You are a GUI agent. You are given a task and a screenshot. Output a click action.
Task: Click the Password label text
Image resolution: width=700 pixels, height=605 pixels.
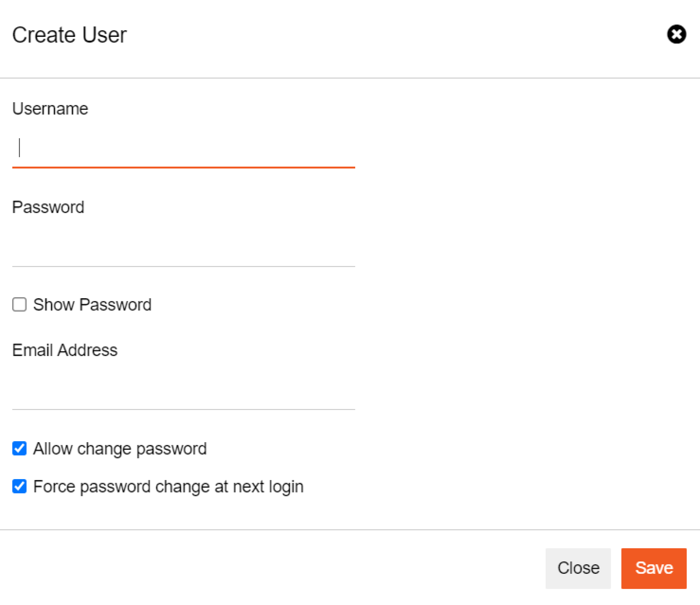click(48, 207)
